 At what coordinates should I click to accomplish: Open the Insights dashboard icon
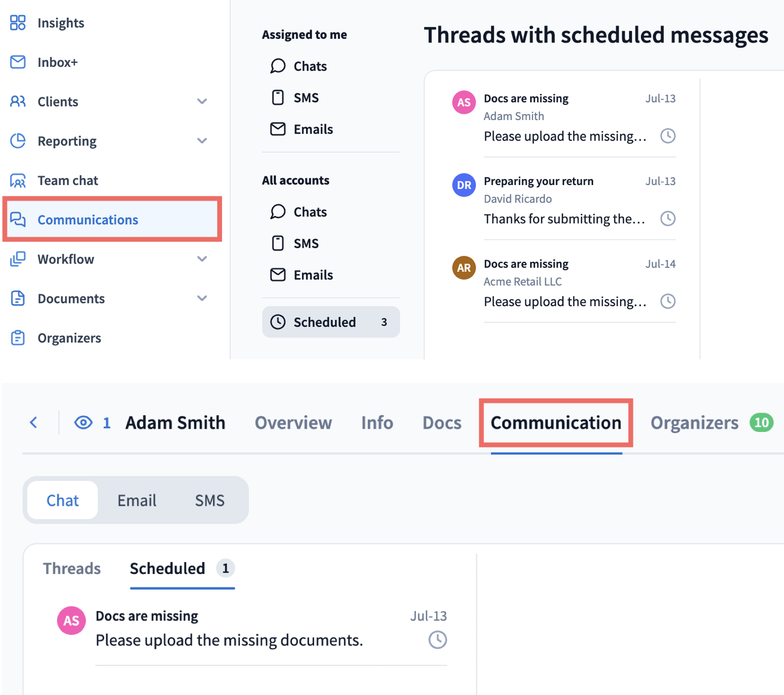click(x=18, y=23)
